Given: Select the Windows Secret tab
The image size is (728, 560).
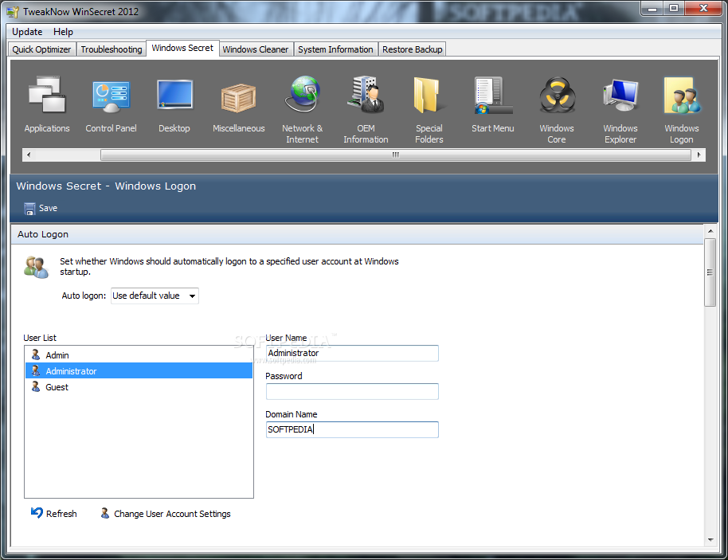Looking at the screenshot, I should [182, 49].
